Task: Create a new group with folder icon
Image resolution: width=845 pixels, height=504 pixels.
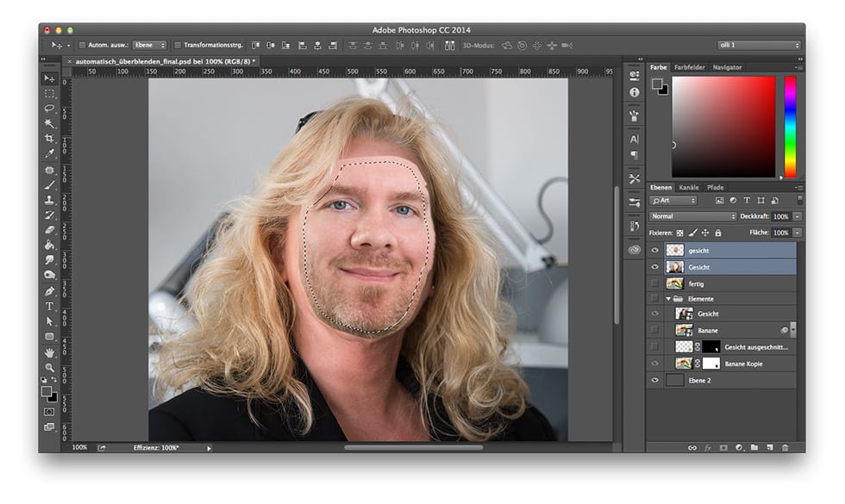Action: (754, 447)
